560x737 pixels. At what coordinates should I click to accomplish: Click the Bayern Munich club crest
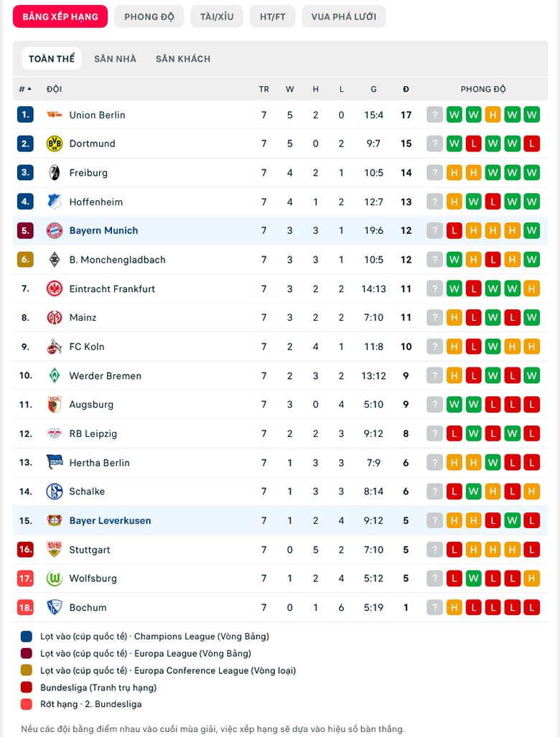click(55, 231)
